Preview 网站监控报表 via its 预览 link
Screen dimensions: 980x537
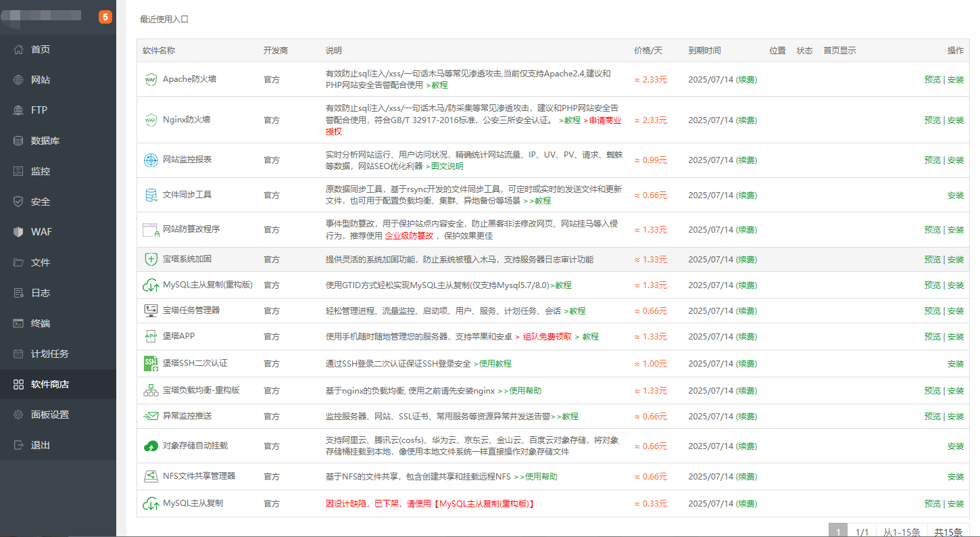pyautogui.click(x=933, y=160)
